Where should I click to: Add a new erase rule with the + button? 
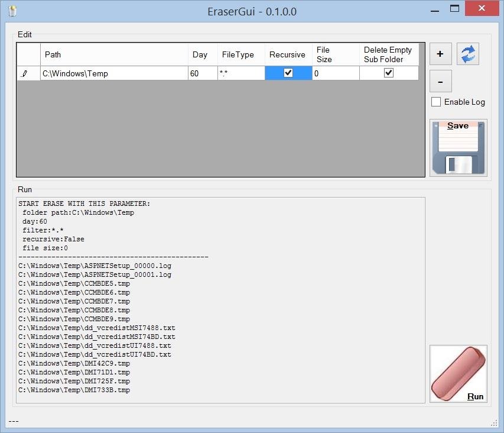440,53
